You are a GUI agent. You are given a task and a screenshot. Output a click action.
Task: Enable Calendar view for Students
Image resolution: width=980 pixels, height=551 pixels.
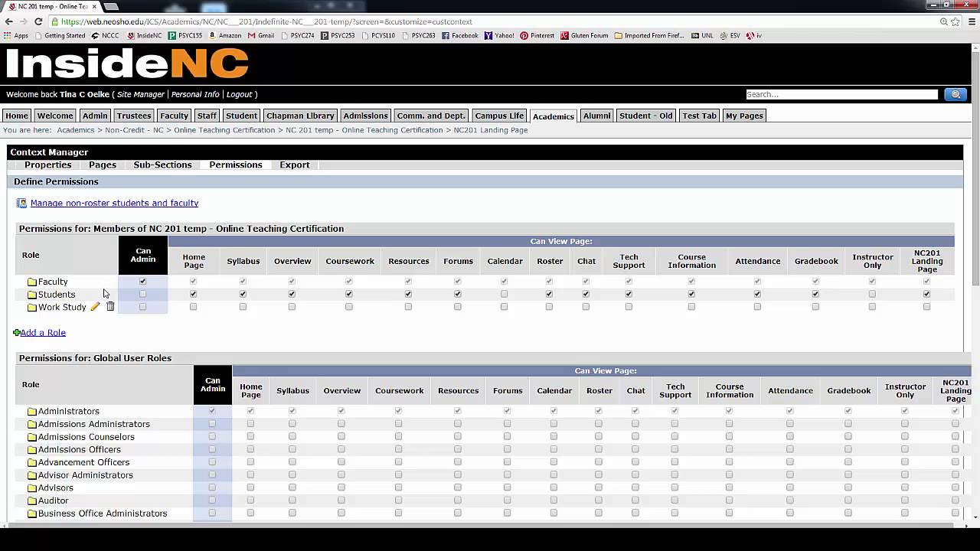point(504,294)
